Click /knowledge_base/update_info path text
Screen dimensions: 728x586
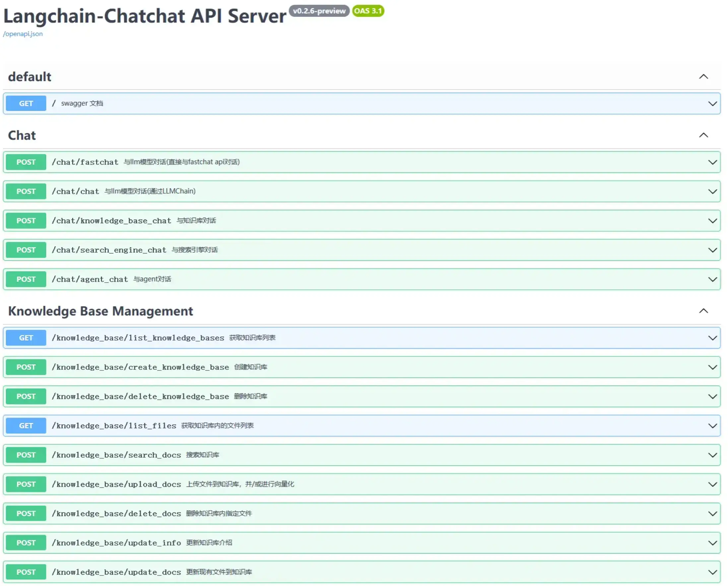point(116,543)
